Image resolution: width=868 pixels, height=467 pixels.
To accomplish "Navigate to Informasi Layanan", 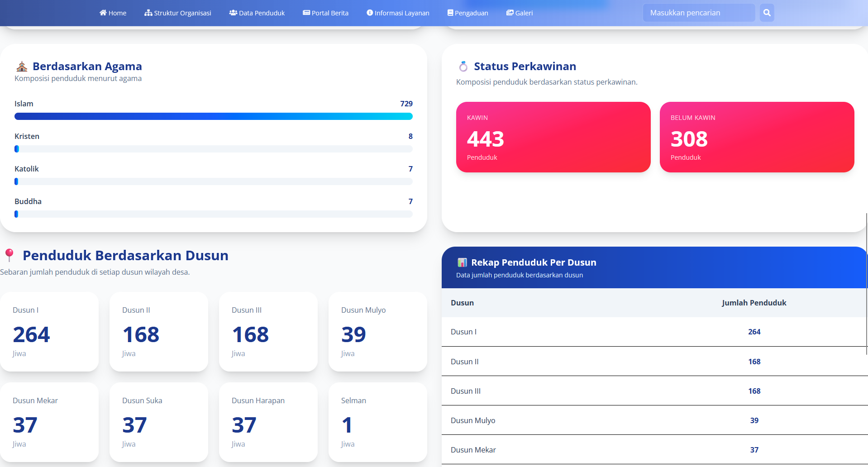I will pyautogui.click(x=398, y=13).
